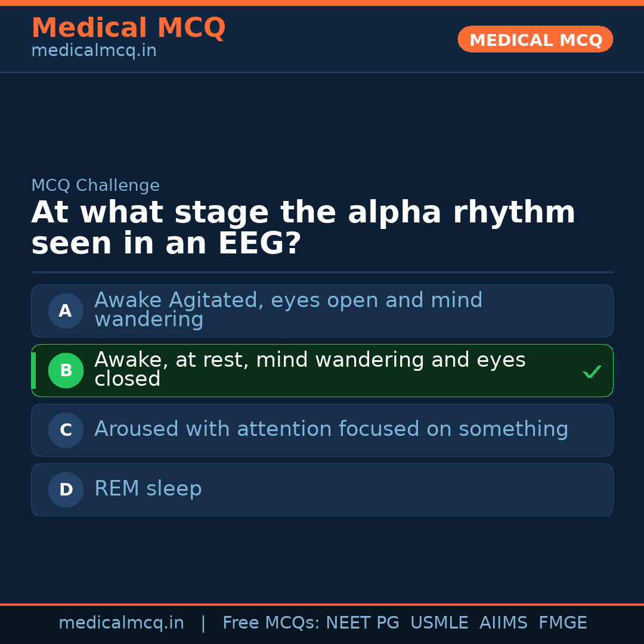Click the green checkmark on option B
Viewport: 644px width, 644px height.
(x=592, y=372)
